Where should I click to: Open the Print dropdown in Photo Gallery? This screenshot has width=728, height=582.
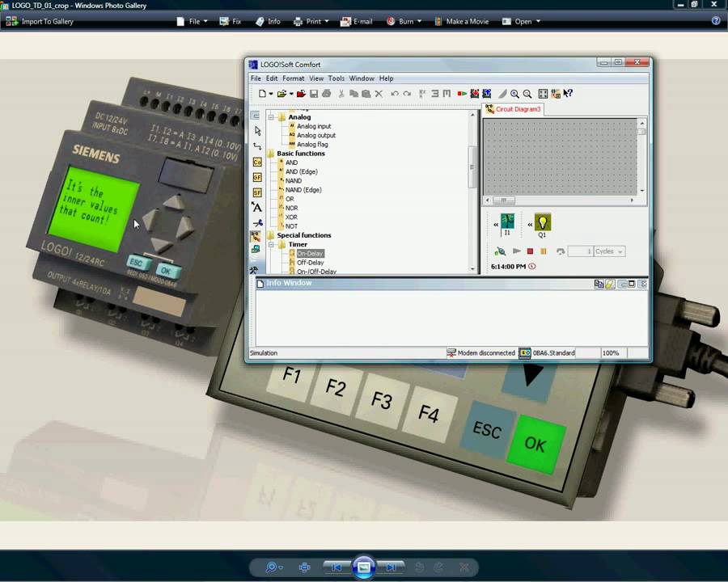point(311,21)
